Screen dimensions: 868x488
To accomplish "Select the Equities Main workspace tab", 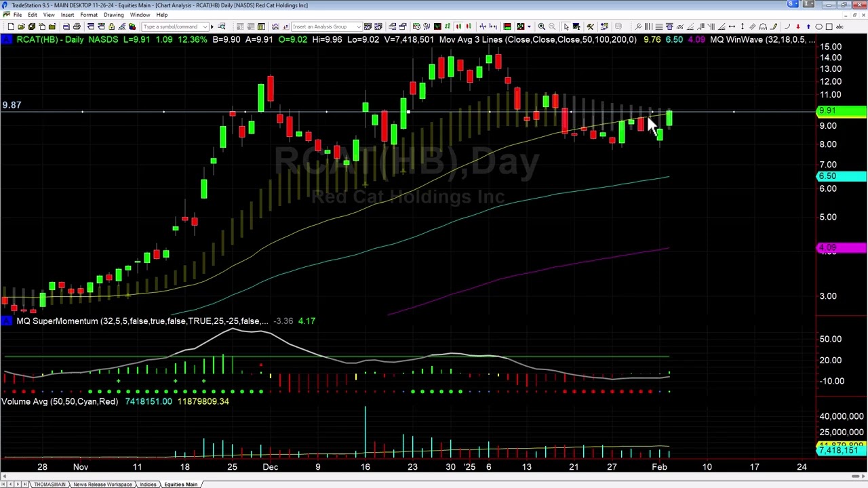I will 180,484.
